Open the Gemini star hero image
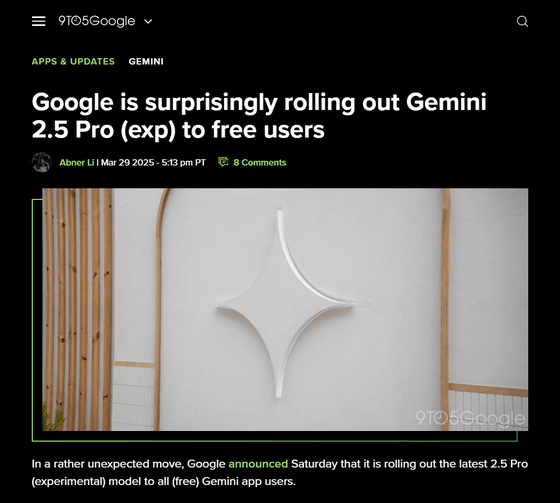The image size is (560, 503). point(285,309)
